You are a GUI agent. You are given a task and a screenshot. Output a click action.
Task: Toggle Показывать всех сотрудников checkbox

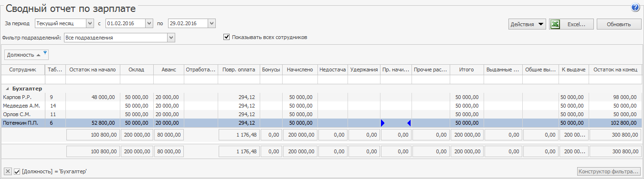pos(227,37)
